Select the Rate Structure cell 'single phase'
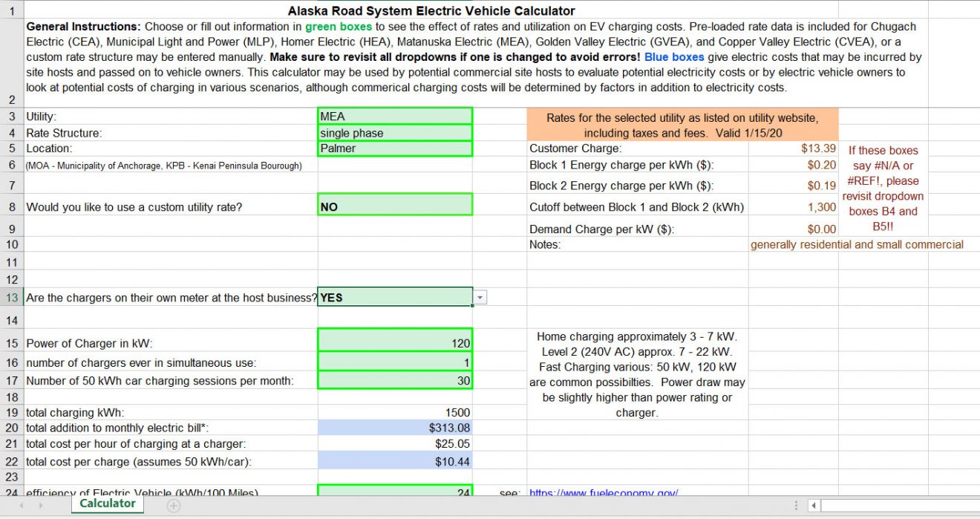This screenshot has width=980, height=519. 394,133
